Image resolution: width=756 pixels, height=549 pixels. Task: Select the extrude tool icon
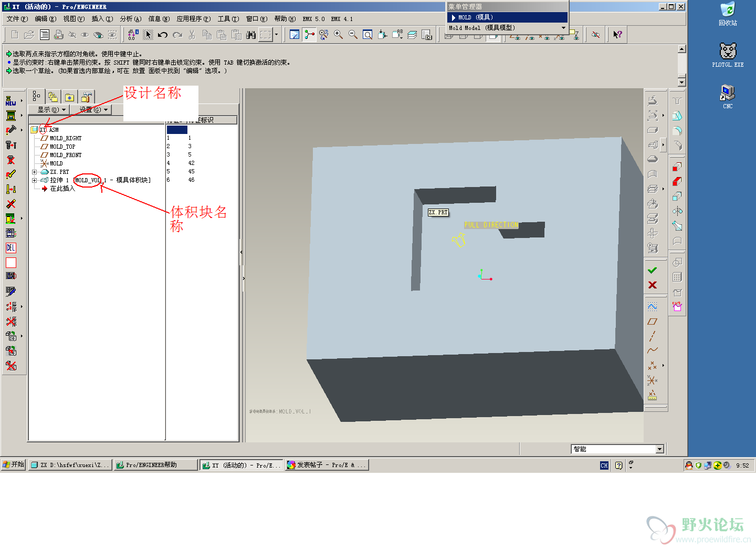point(653,144)
